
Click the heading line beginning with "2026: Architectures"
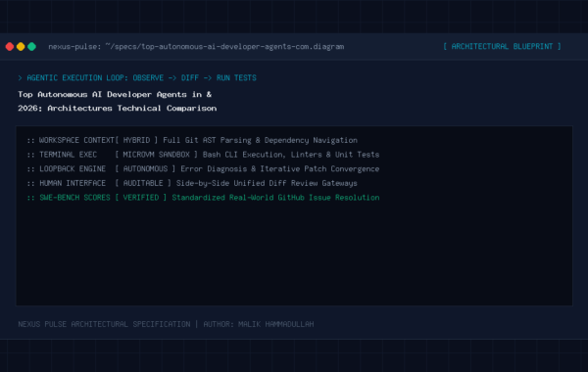pos(118,109)
